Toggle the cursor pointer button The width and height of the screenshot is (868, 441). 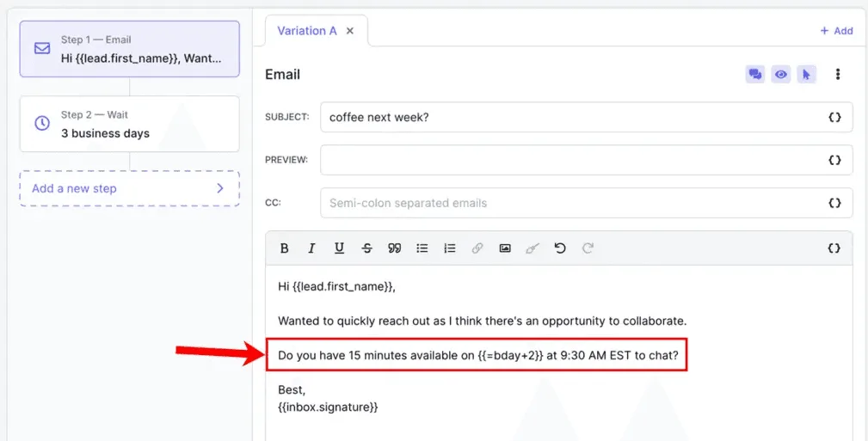tap(806, 75)
